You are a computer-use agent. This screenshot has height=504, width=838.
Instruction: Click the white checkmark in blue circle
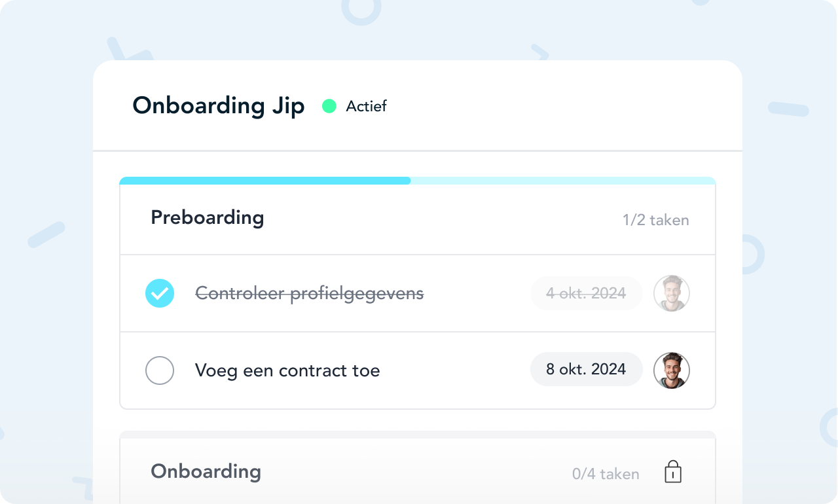coord(160,293)
